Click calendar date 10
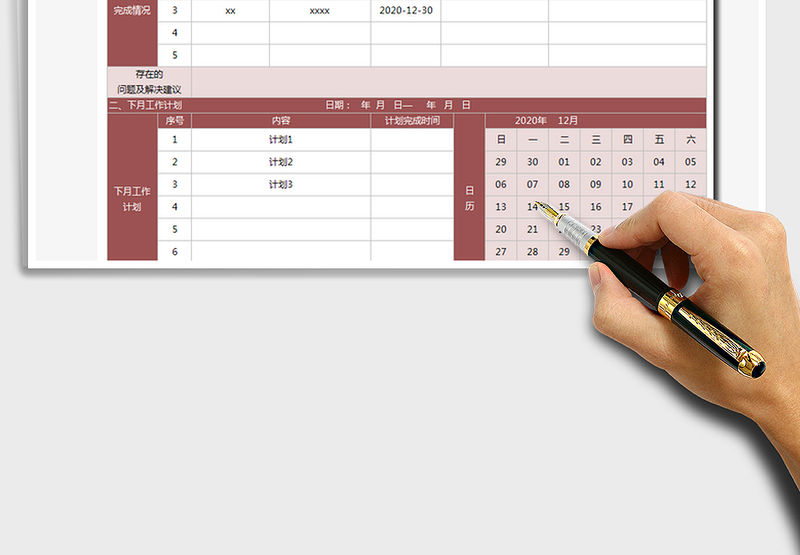800x555 pixels. (x=627, y=184)
